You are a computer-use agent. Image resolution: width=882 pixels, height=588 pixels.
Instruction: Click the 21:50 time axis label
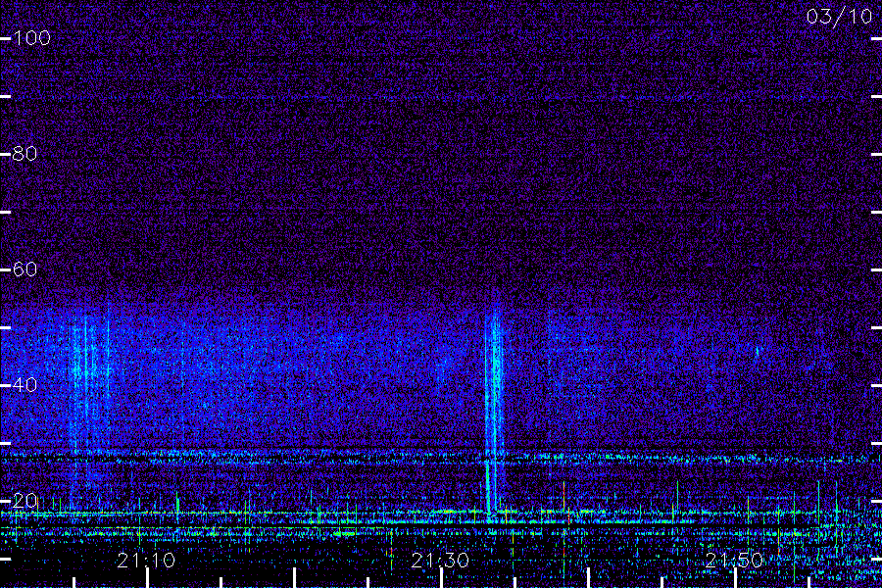pyautogui.click(x=734, y=561)
